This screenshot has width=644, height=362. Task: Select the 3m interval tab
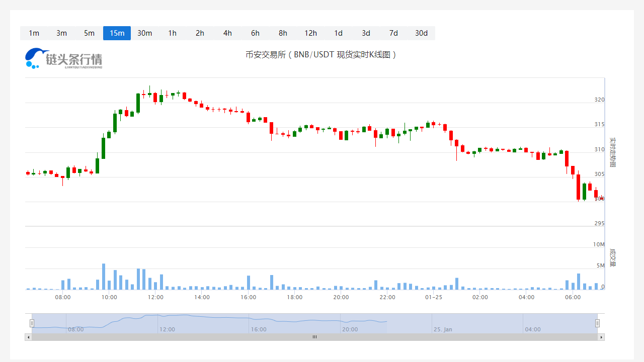click(x=61, y=33)
